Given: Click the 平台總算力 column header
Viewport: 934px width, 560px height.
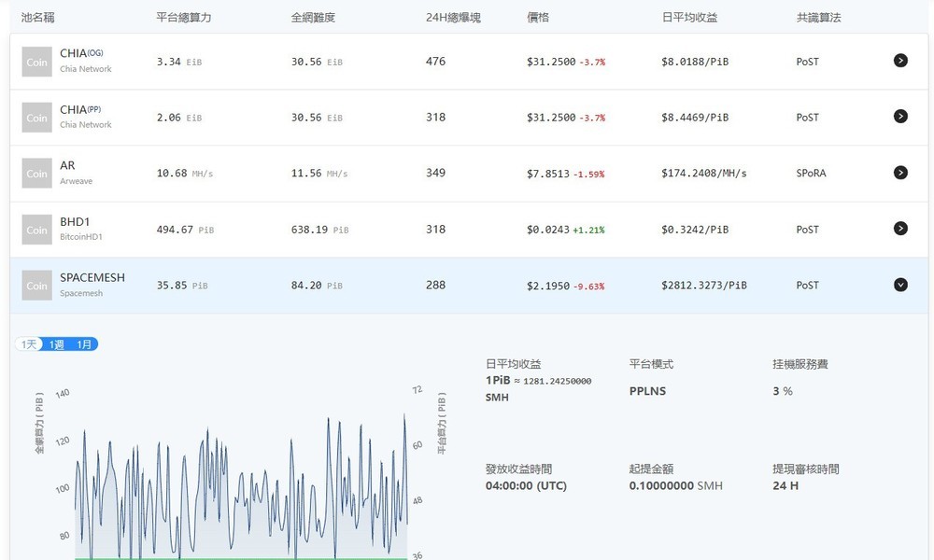Looking at the screenshot, I should pyautogui.click(x=183, y=18).
